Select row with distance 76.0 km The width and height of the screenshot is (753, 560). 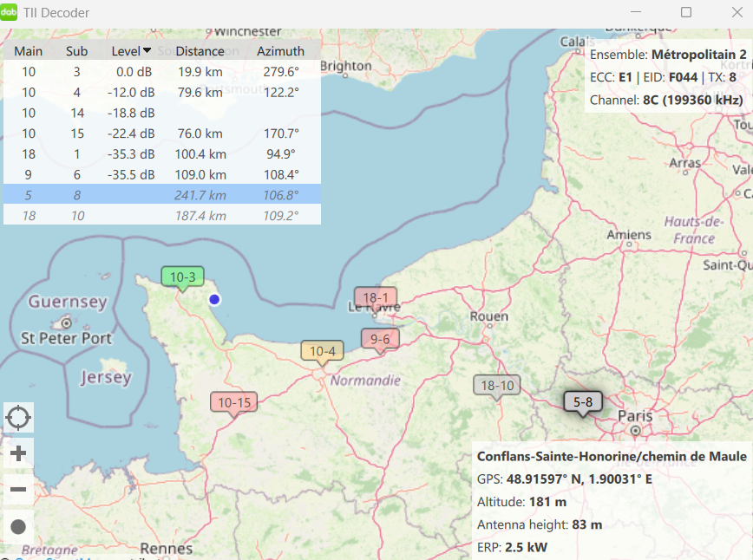point(162,133)
